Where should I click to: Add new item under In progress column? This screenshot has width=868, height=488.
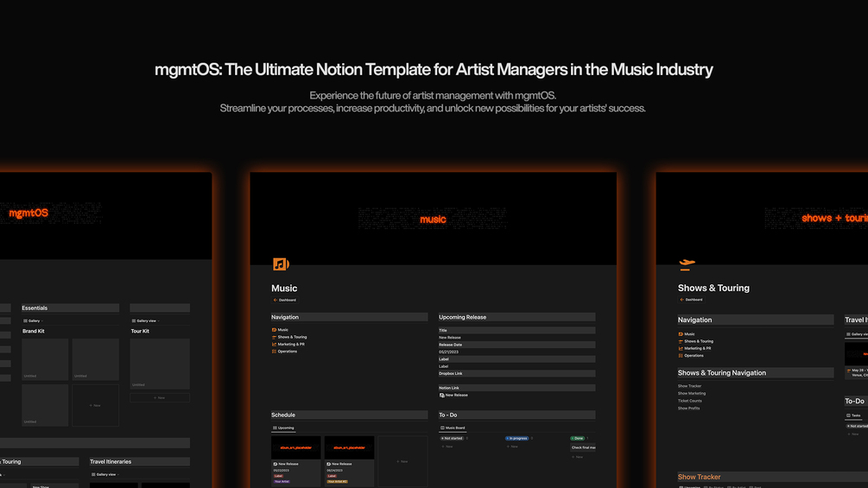point(512,447)
